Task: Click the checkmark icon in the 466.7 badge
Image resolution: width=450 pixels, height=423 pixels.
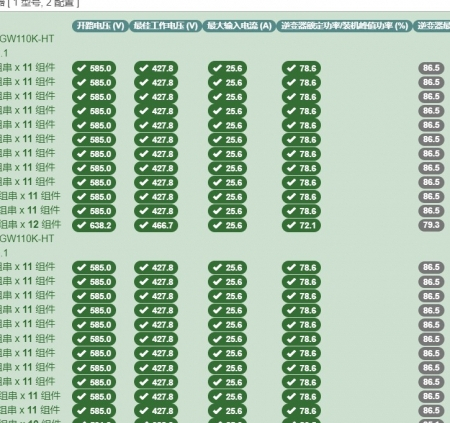Action: (x=144, y=225)
